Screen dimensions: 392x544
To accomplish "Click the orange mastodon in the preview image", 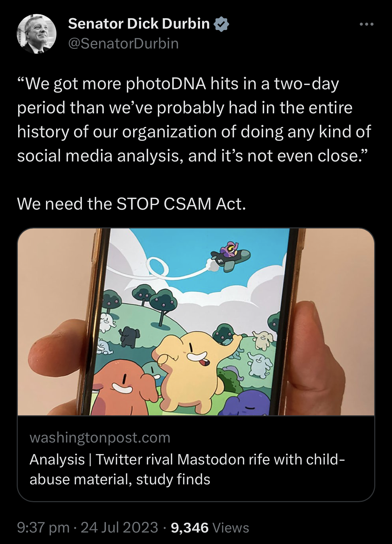I will (x=122, y=387).
